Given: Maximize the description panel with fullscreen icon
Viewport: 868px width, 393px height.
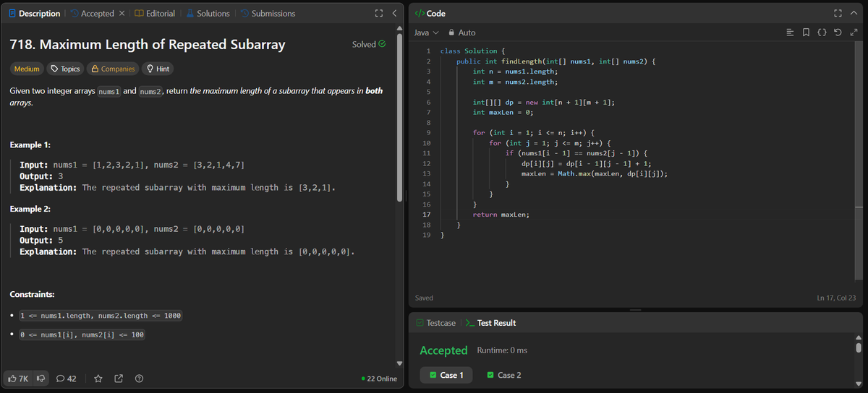Looking at the screenshot, I should (x=378, y=14).
